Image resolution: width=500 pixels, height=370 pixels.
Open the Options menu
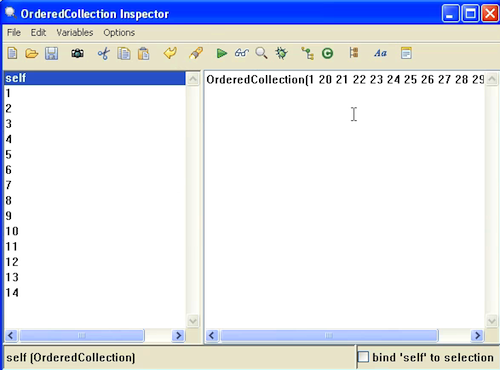click(119, 33)
